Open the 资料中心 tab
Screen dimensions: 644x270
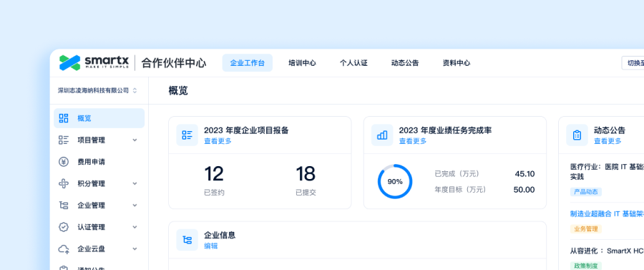coord(457,63)
